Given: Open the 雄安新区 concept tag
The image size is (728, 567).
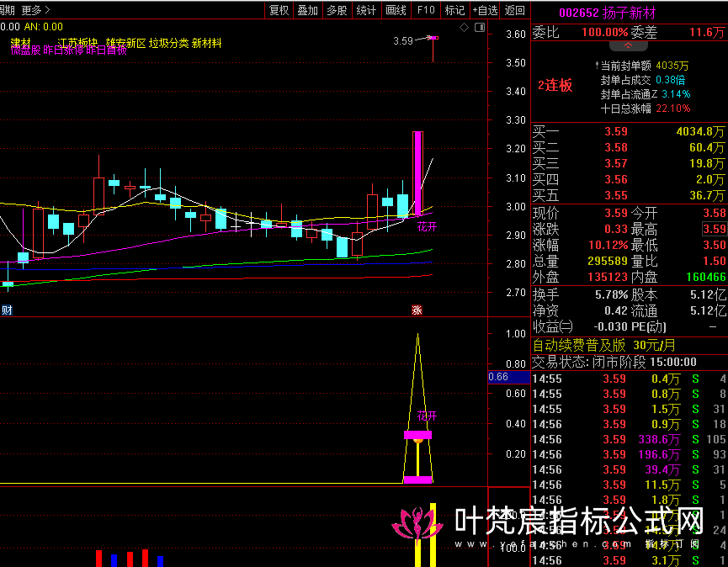Looking at the screenshot, I should [125, 43].
